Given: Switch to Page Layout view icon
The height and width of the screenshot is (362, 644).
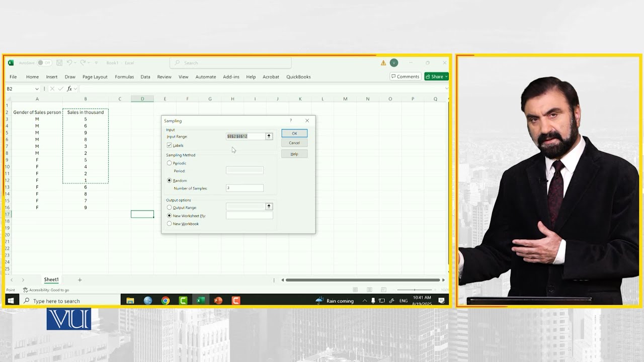Looking at the screenshot, I should pyautogui.click(x=369, y=290).
